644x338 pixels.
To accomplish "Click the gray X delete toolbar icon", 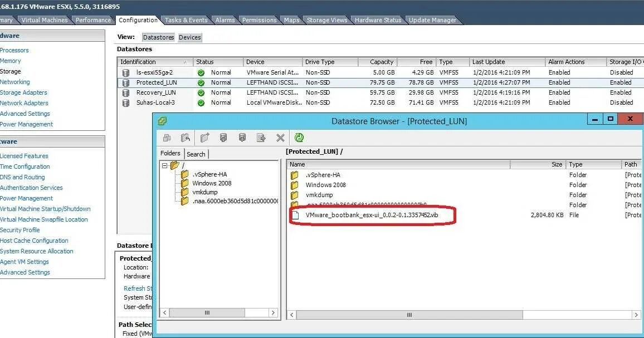I will tap(280, 138).
